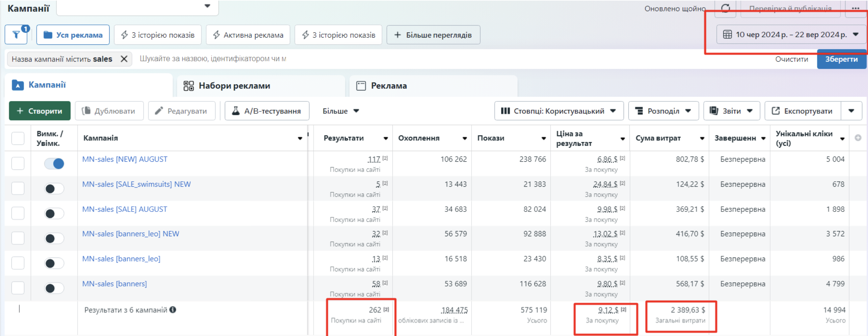Select the first З історією показів view

click(x=158, y=35)
